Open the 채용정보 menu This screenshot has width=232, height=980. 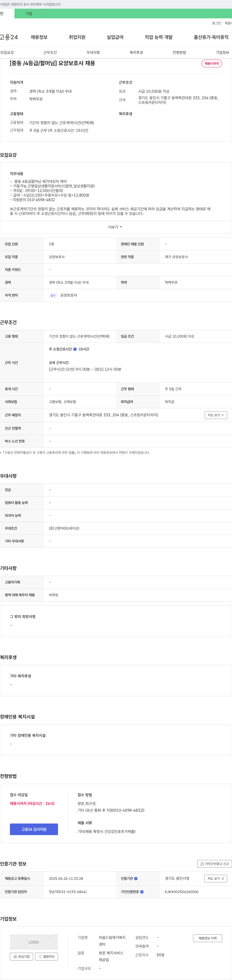point(39,37)
